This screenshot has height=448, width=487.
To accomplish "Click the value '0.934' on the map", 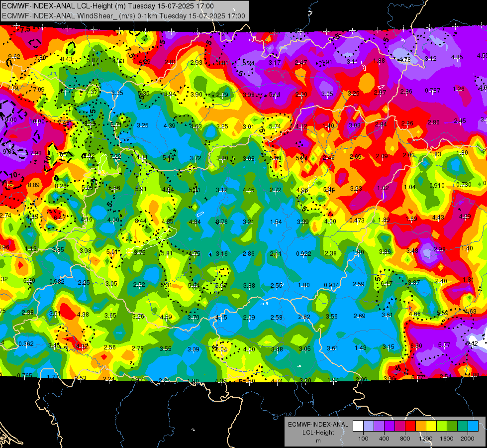I will pyautogui.click(x=331, y=285).
